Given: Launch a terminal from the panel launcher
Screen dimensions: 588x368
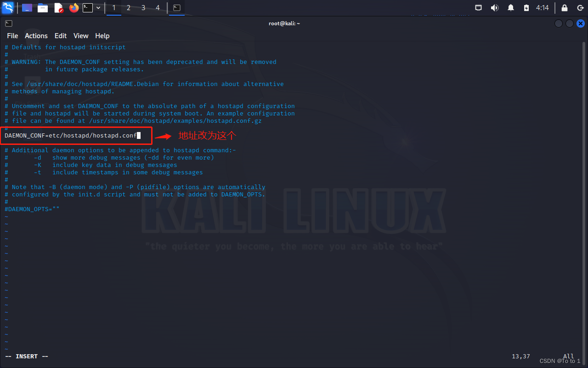Looking at the screenshot, I should click(x=87, y=7).
